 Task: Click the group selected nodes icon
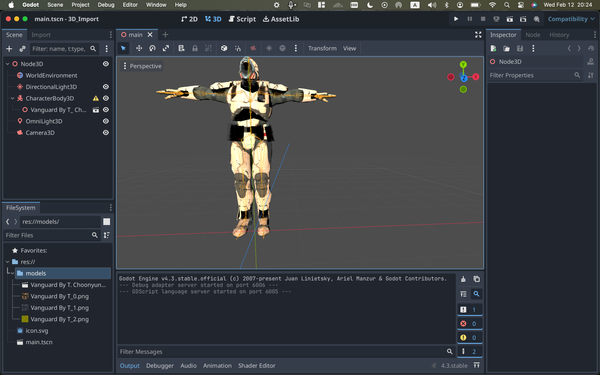(208, 48)
